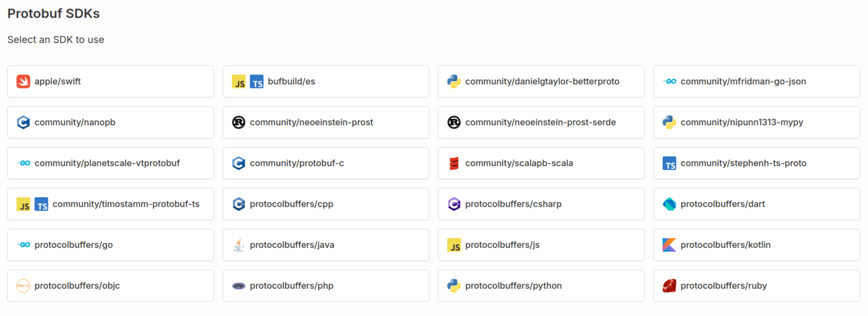
Task: Click Ruby icon beside protocolbuffers/ruby
Action: 669,285
